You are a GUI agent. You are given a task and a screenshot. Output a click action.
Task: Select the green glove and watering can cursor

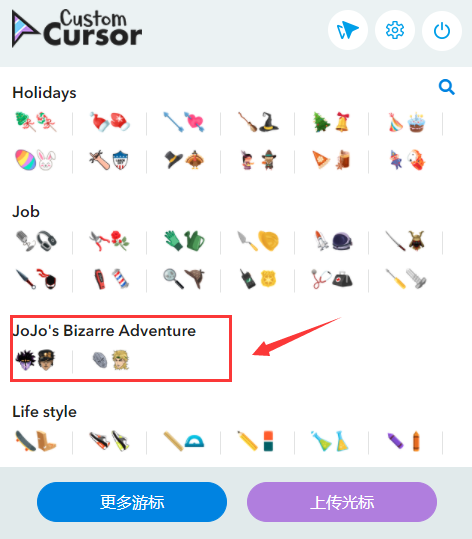tap(184, 241)
